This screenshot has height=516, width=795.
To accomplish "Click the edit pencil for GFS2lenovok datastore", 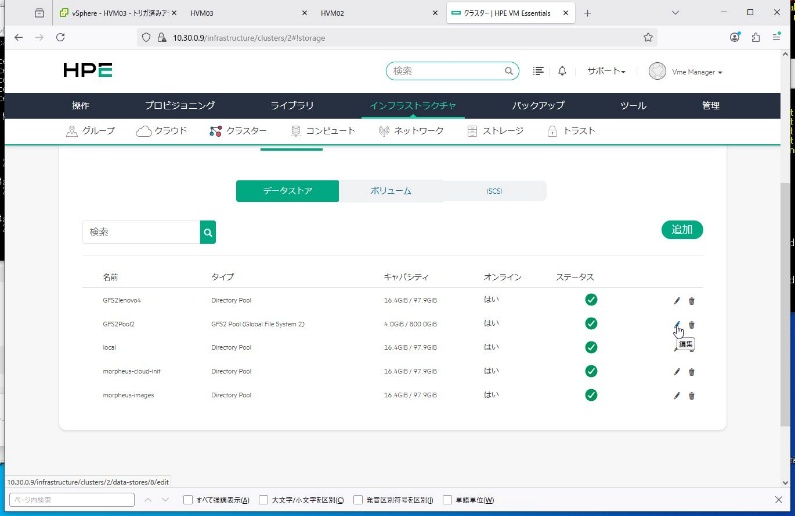I will [677, 300].
